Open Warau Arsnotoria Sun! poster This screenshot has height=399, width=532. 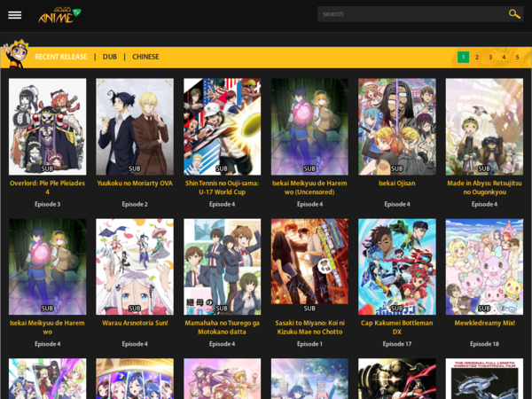pos(135,266)
